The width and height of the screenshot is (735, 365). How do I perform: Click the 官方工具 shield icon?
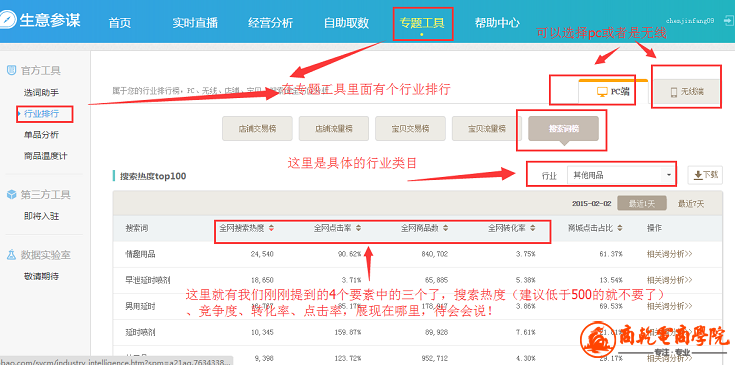pyautogui.click(x=11, y=71)
